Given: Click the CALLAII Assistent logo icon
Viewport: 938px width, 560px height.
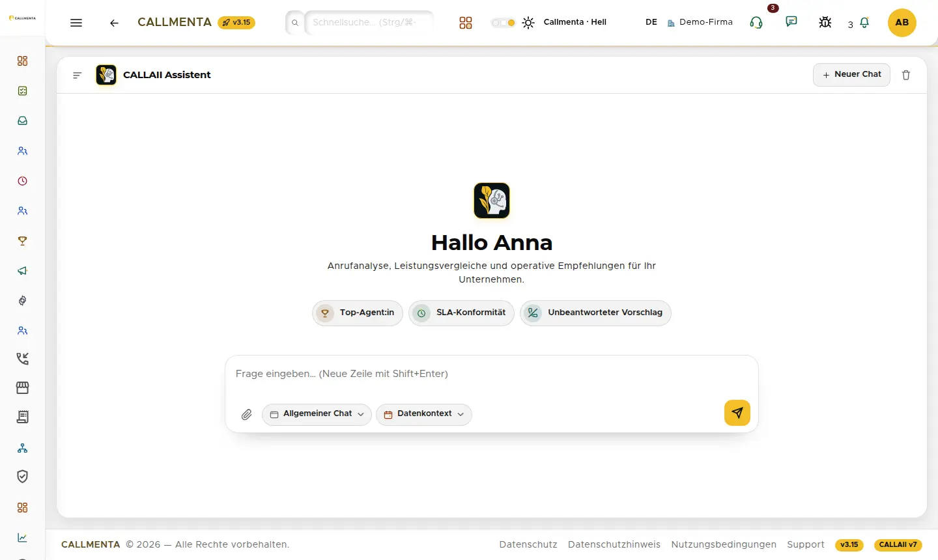Looking at the screenshot, I should (106, 75).
